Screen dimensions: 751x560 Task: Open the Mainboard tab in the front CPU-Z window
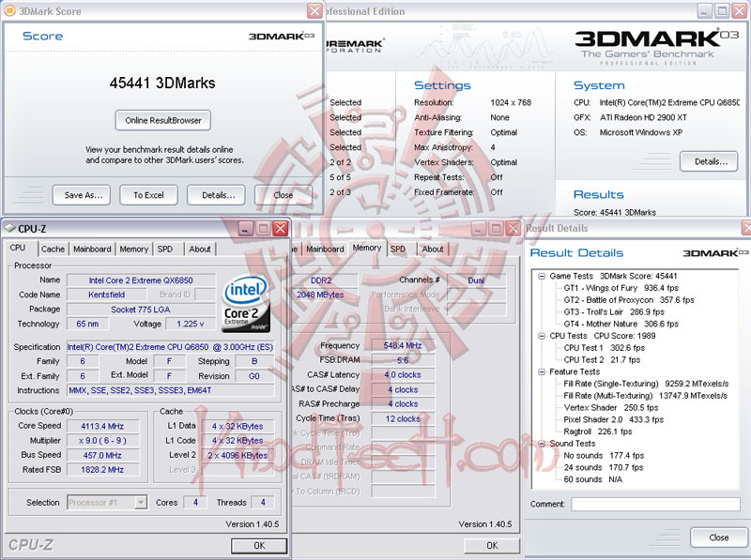92,249
